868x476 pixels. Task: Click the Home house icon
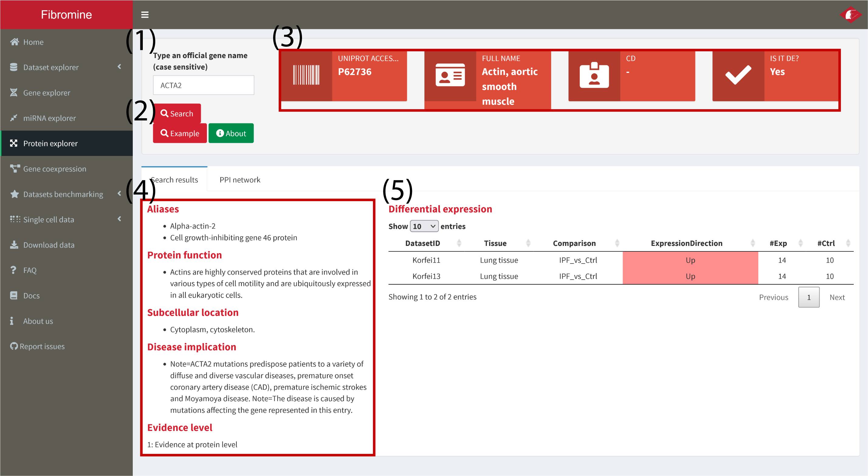pos(15,42)
